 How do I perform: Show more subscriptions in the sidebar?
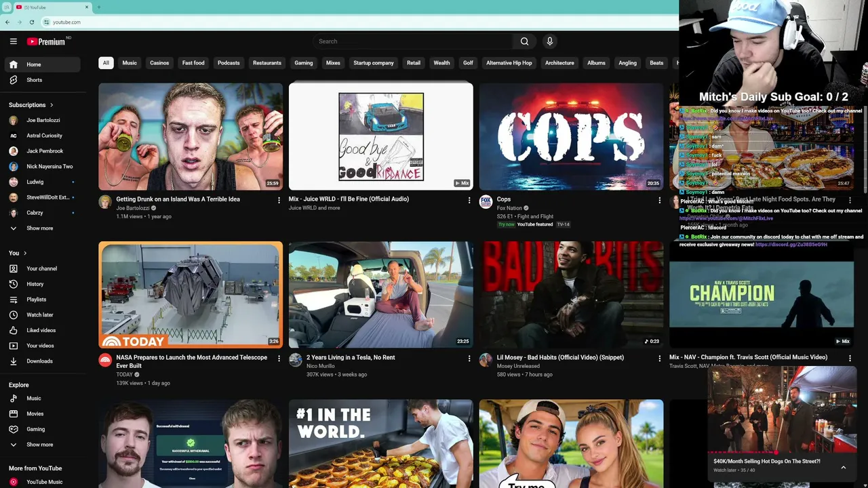pos(43,228)
